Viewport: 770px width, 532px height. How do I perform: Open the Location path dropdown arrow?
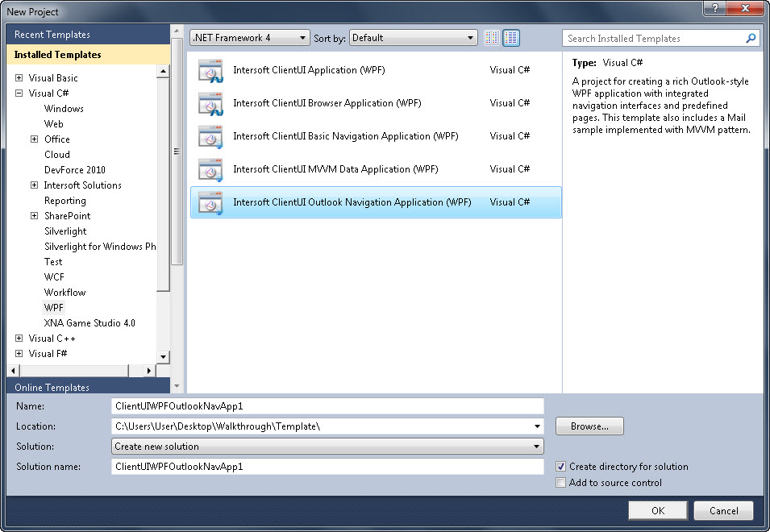537,426
